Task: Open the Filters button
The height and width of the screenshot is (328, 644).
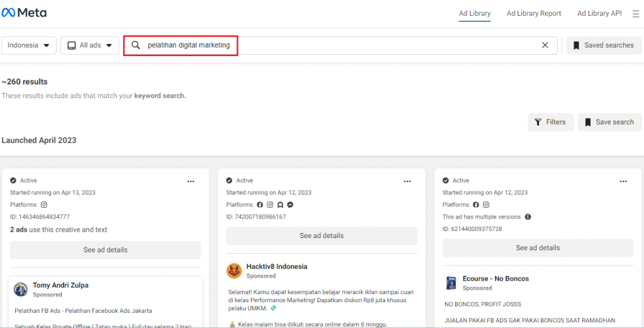Action: pos(550,122)
